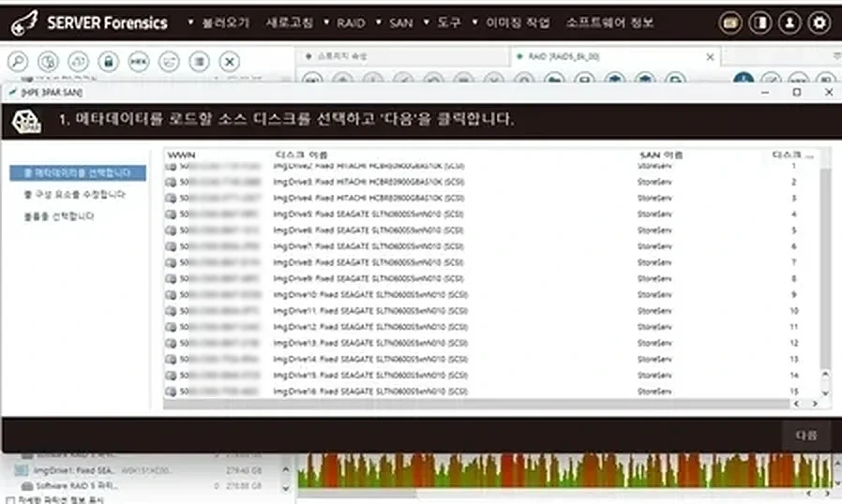The height and width of the screenshot is (504, 842).
Task: Select the ImgDrive13 Fixed SEAGATE row
Action: click(x=491, y=343)
